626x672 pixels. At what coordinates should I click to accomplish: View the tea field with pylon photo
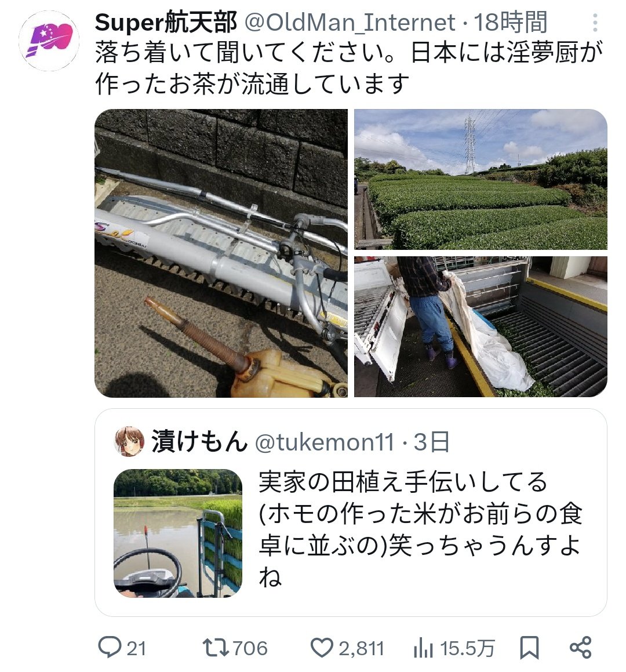tap(481, 179)
